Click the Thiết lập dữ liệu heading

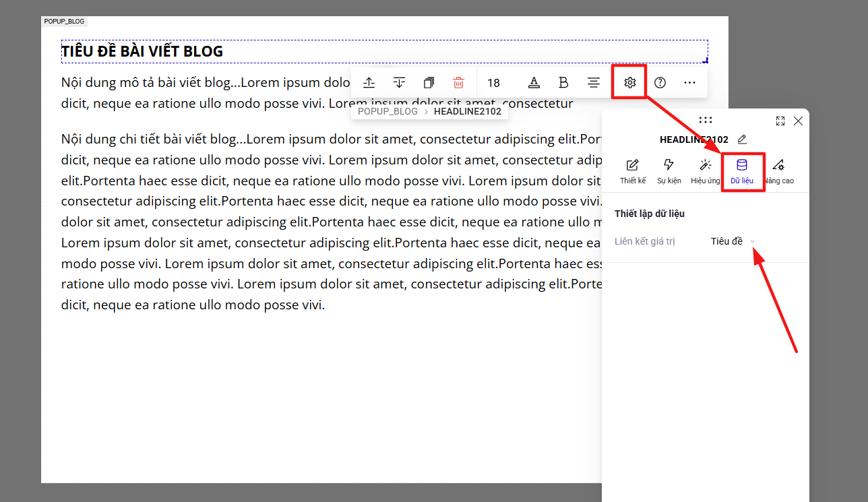pyautogui.click(x=650, y=214)
